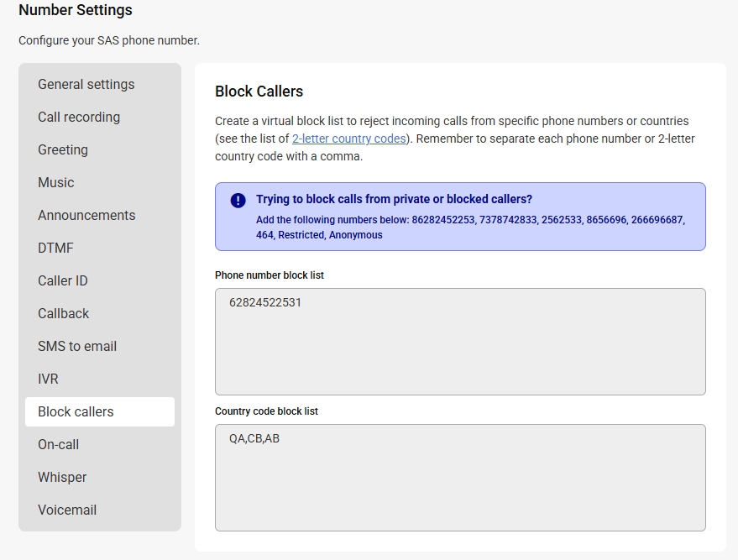Select the highlighted Block callers item
Image resolution: width=738 pixels, height=560 pixels.
click(100, 411)
